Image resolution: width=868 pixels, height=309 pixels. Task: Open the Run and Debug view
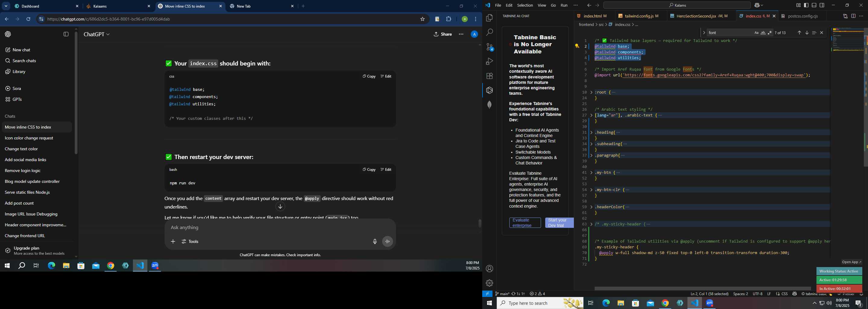click(489, 61)
